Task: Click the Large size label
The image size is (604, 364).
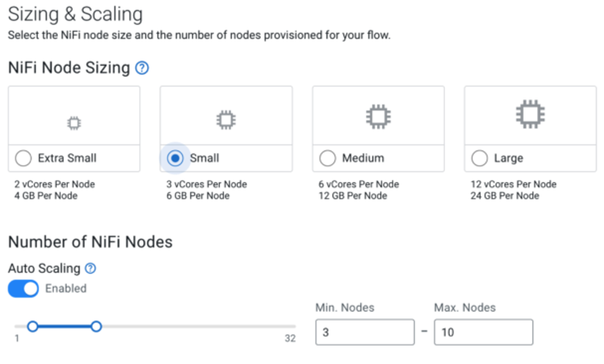Action: [x=508, y=158]
